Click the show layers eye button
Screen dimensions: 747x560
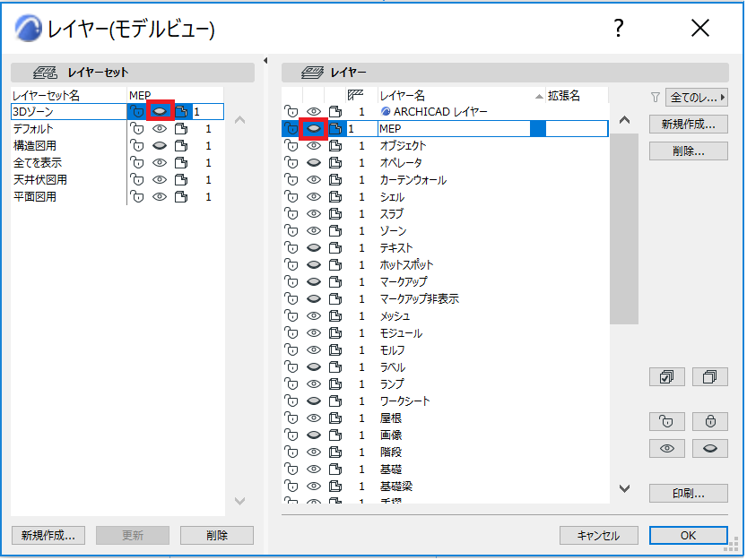(x=667, y=449)
